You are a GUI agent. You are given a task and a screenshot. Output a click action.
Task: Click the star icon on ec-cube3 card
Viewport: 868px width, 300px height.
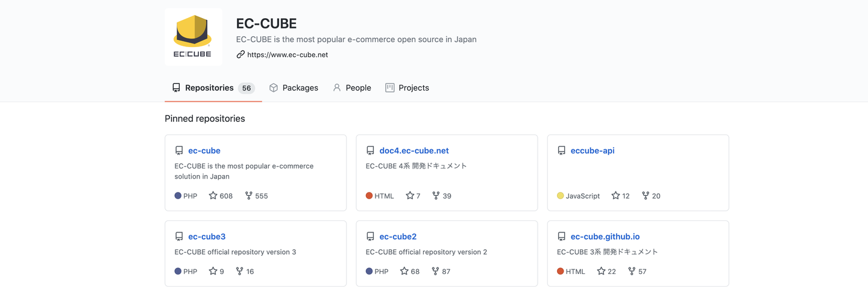[213, 271]
